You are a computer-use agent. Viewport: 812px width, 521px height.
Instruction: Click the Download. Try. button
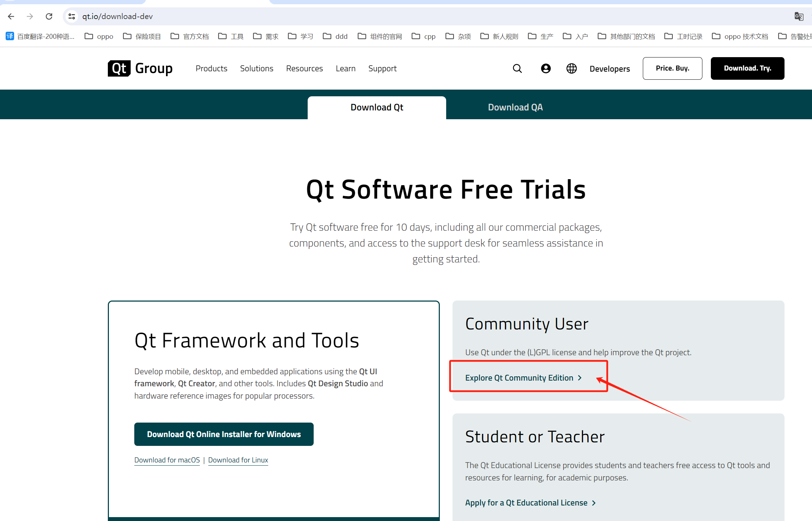[x=748, y=68]
